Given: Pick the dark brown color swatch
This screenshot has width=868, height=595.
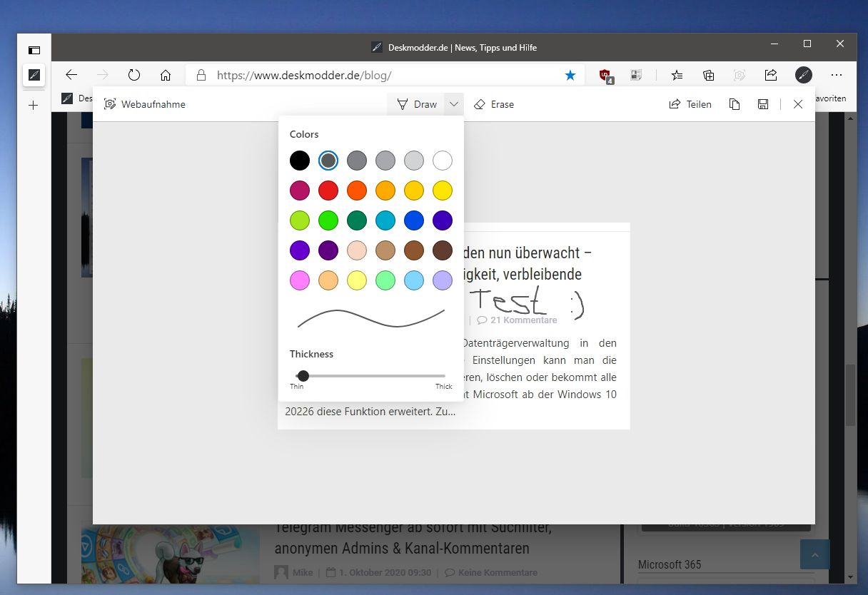Looking at the screenshot, I should (443, 250).
